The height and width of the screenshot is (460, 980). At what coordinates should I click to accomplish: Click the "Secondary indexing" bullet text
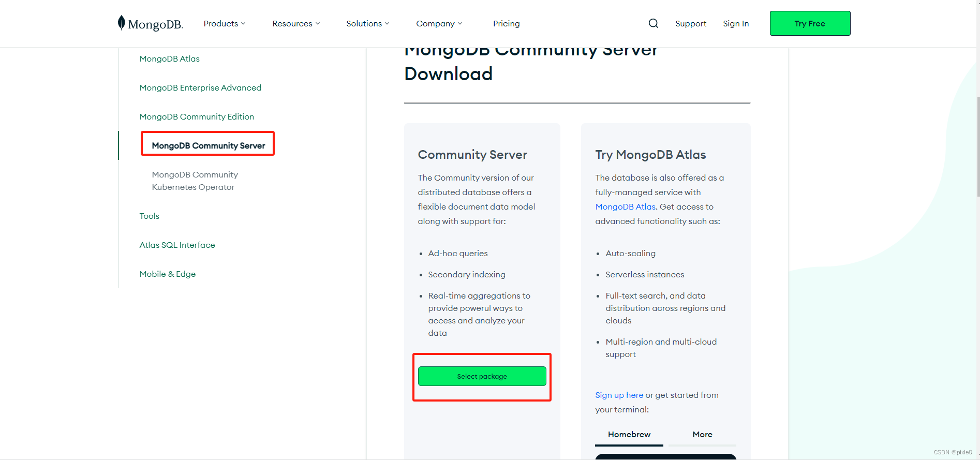(x=467, y=274)
